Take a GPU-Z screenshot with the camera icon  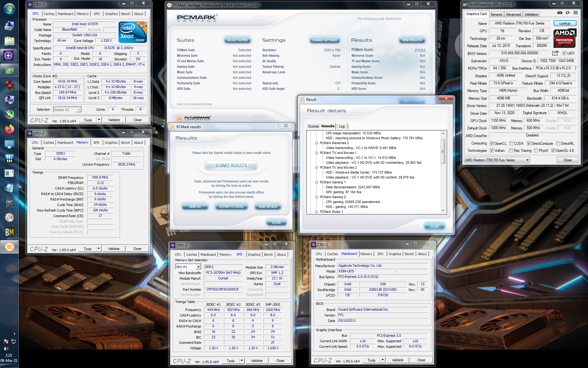[x=560, y=13]
